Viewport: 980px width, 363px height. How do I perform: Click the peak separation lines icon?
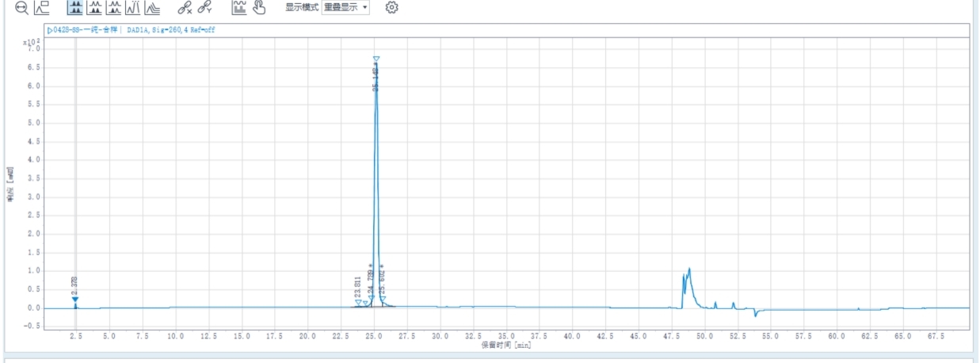[x=132, y=8]
